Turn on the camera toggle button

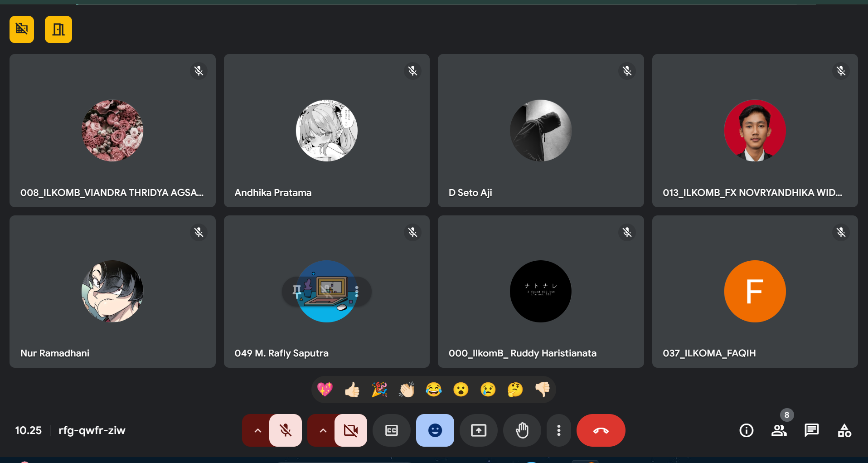point(350,430)
